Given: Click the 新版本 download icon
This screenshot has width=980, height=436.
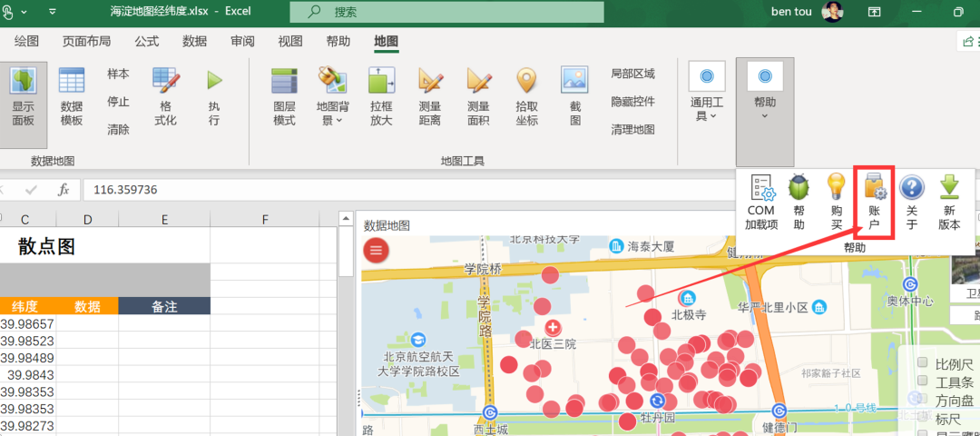Looking at the screenshot, I should tap(949, 187).
